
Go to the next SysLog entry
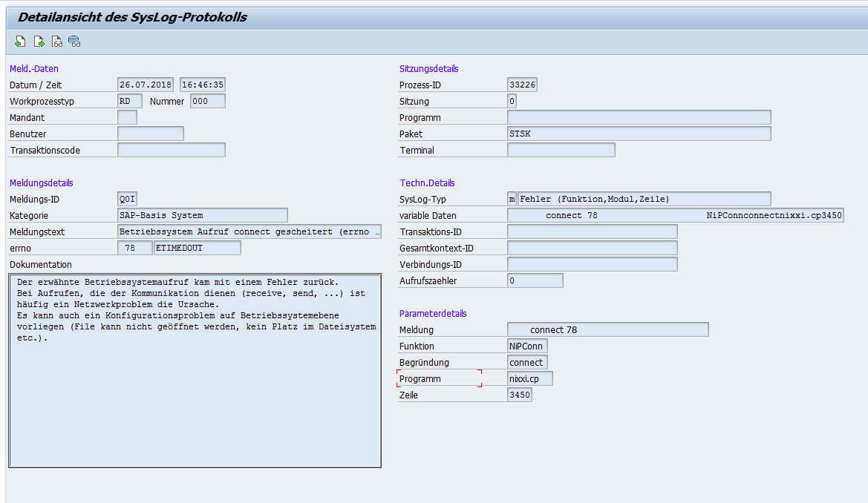[39, 42]
